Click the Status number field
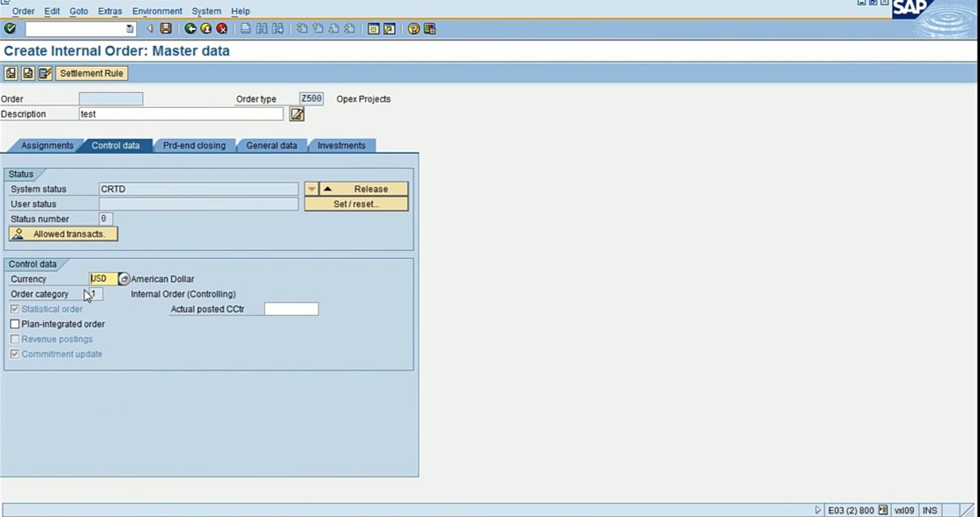 (105, 218)
